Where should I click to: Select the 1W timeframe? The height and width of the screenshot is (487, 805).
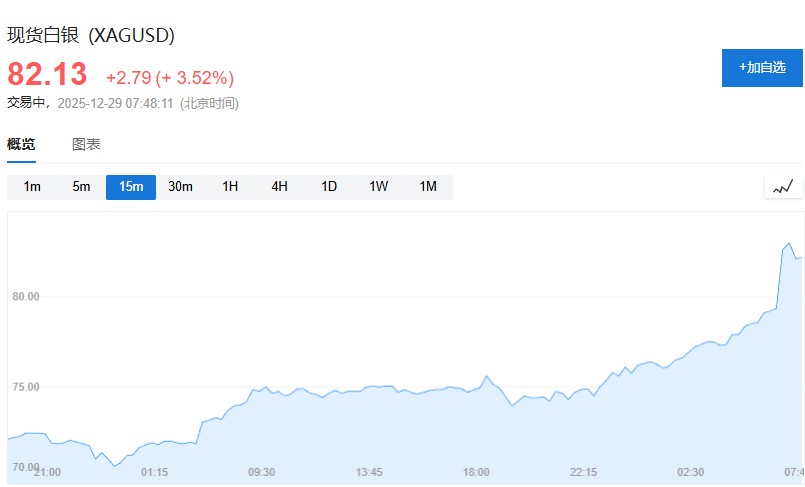tap(378, 187)
